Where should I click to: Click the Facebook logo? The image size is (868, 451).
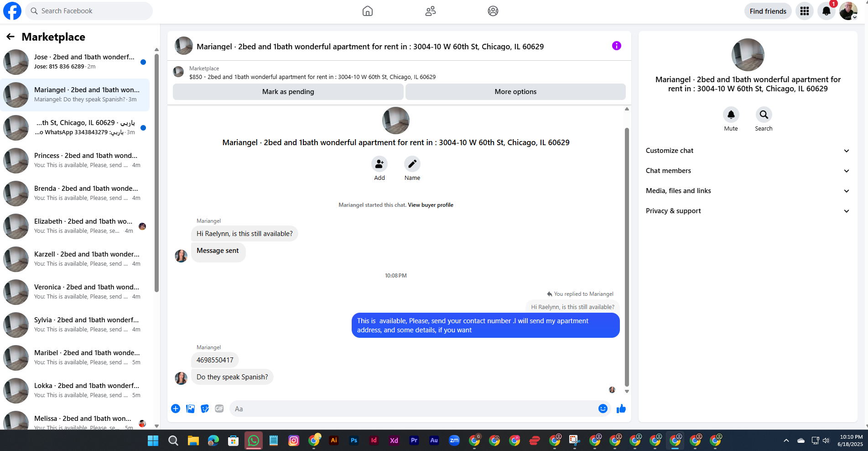click(12, 11)
